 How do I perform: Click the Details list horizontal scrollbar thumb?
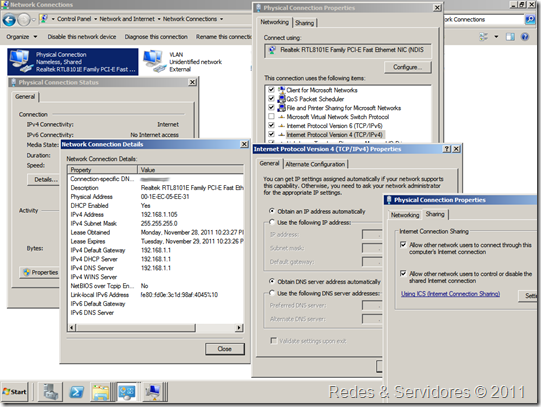tap(136, 327)
